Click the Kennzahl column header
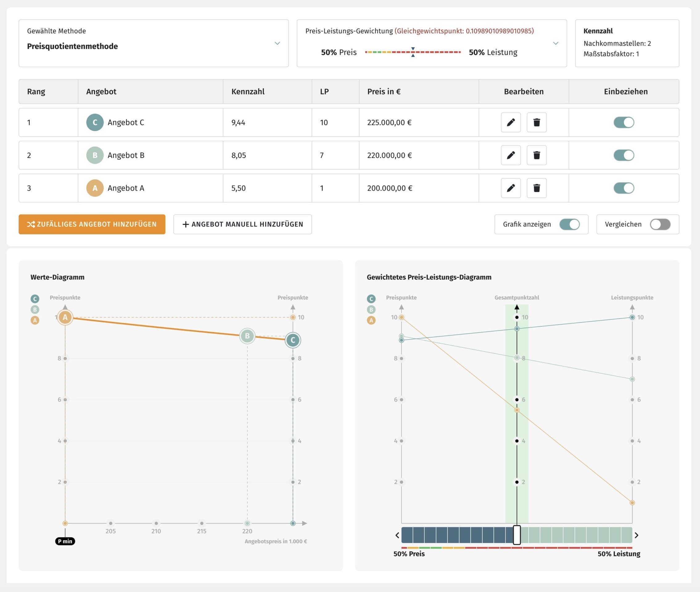The width and height of the screenshot is (700, 592). click(248, 92)
